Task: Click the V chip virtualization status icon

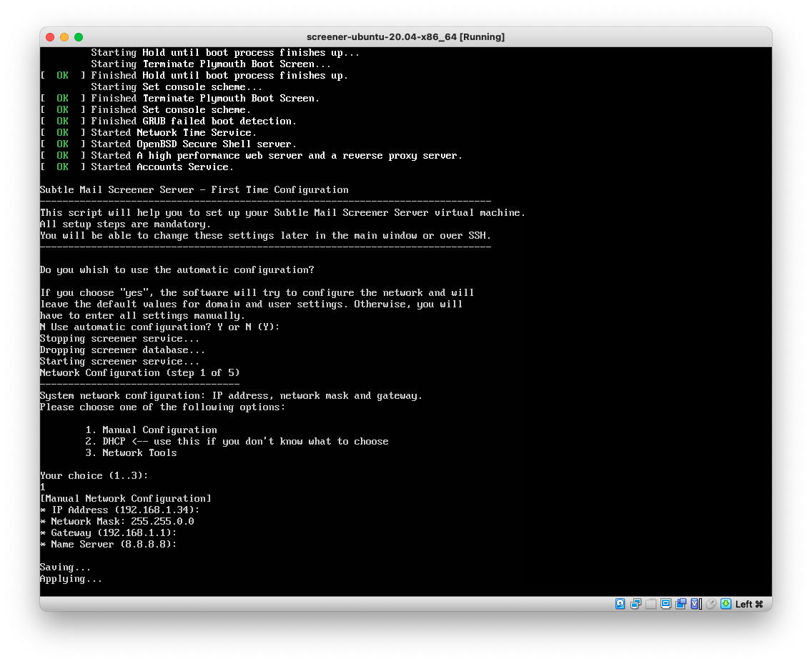Action: [695, 604]
